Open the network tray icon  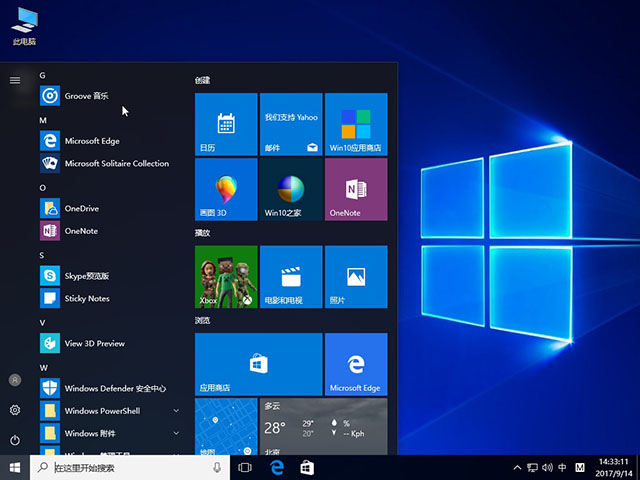point(532,467)
